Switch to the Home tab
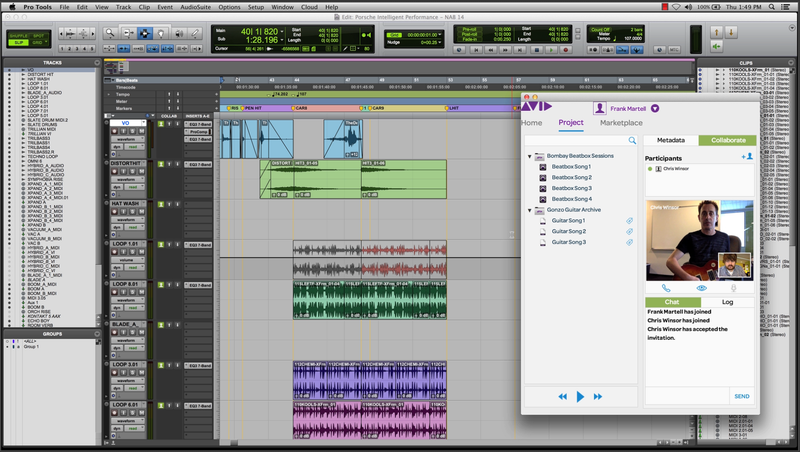Viewport: 800px width, 452px height. tap(532, 123)
